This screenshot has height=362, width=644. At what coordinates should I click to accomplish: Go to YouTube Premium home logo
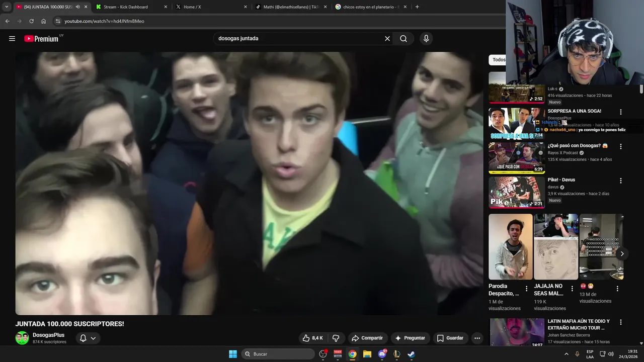click(x=41, y=39)
